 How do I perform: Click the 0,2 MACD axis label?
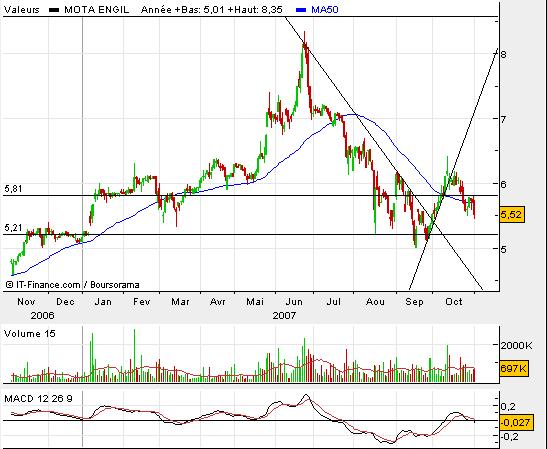(x=508, y=406)
